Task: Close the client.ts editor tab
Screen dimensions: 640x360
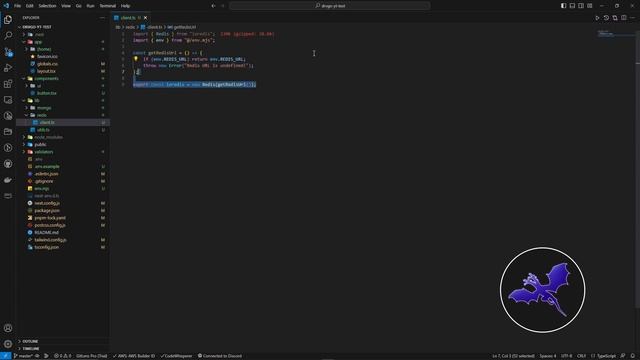Action: pyautogui.click(x=145, y=18)
